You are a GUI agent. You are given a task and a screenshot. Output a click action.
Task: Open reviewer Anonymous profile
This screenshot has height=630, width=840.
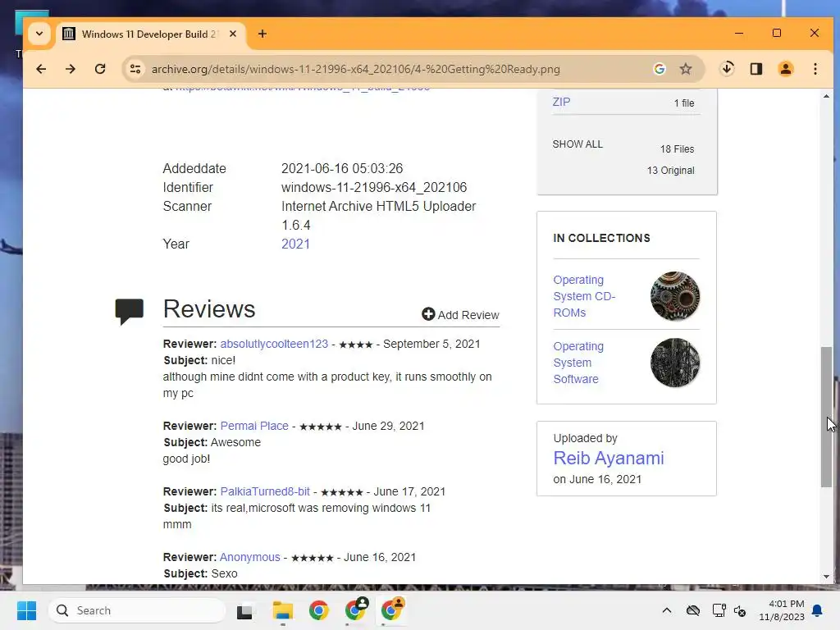coord(249,557)
